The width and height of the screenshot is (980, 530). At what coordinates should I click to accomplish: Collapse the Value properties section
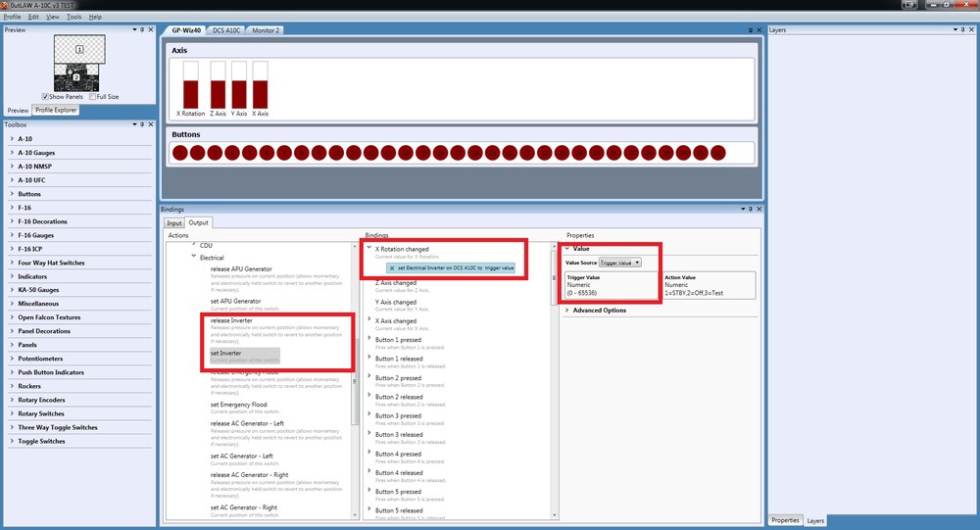(566, 248)
